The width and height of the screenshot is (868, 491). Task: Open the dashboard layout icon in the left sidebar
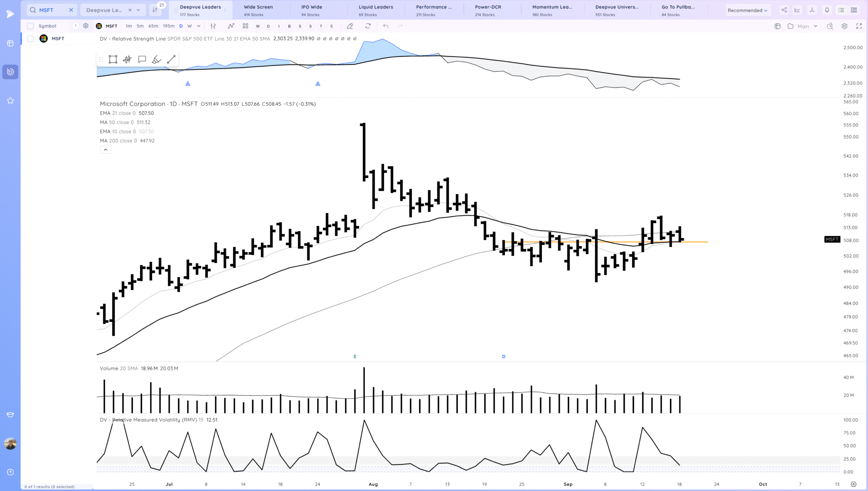(10, 43)
